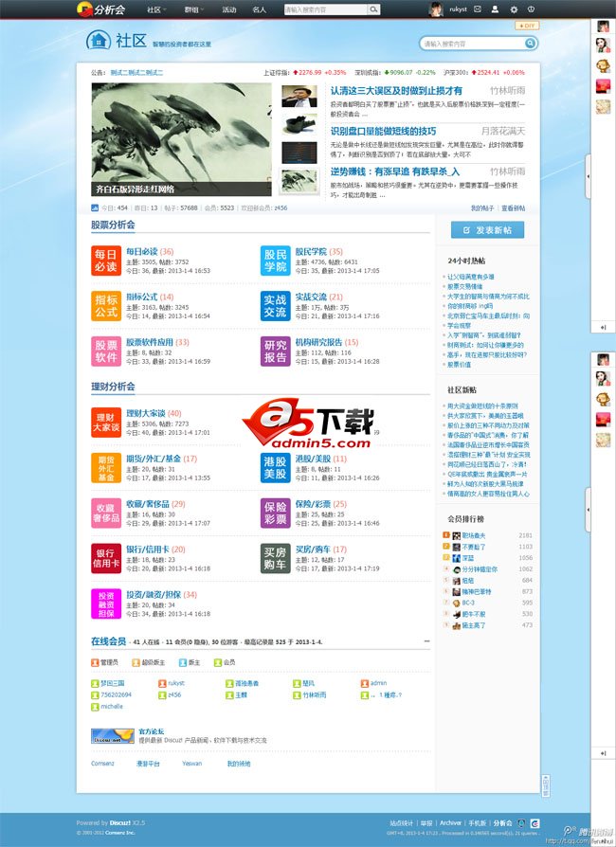This screenshot has width=616, height=847.
Task: Open the messages envelope icon in top bar
Action: coord(478,9)
